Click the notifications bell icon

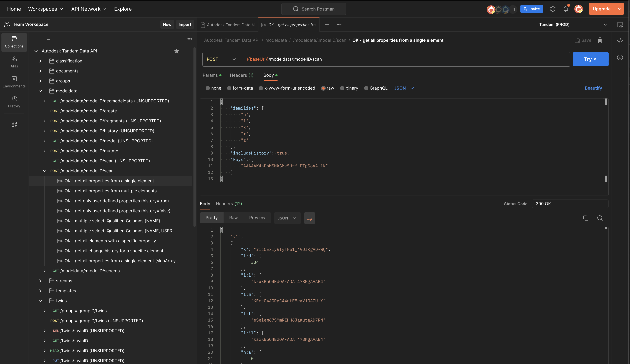point(566,9)
